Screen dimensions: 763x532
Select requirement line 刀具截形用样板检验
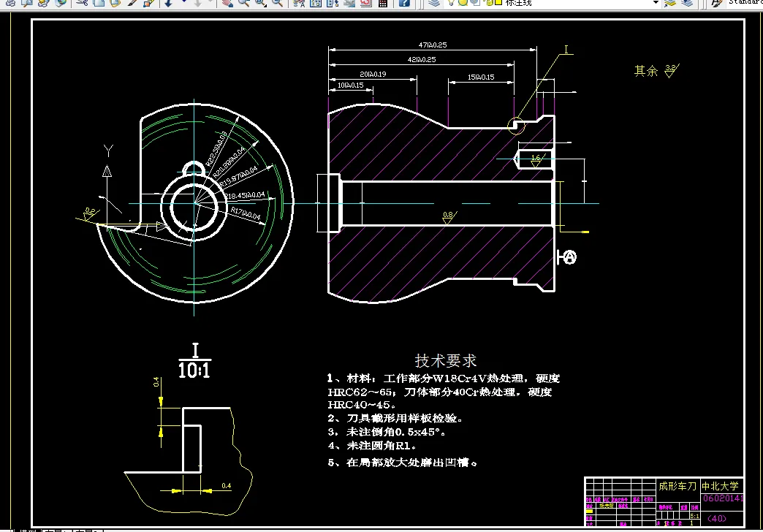click(x=395, y=418)
